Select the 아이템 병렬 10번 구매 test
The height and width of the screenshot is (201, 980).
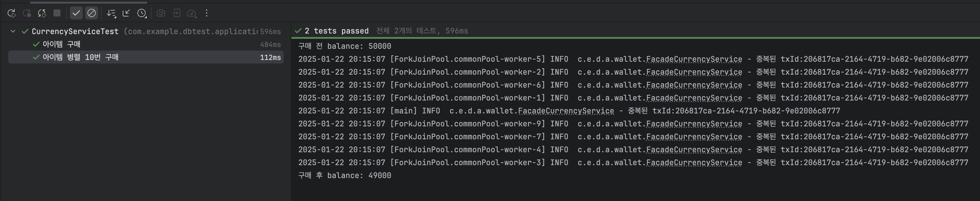(146, 57)
